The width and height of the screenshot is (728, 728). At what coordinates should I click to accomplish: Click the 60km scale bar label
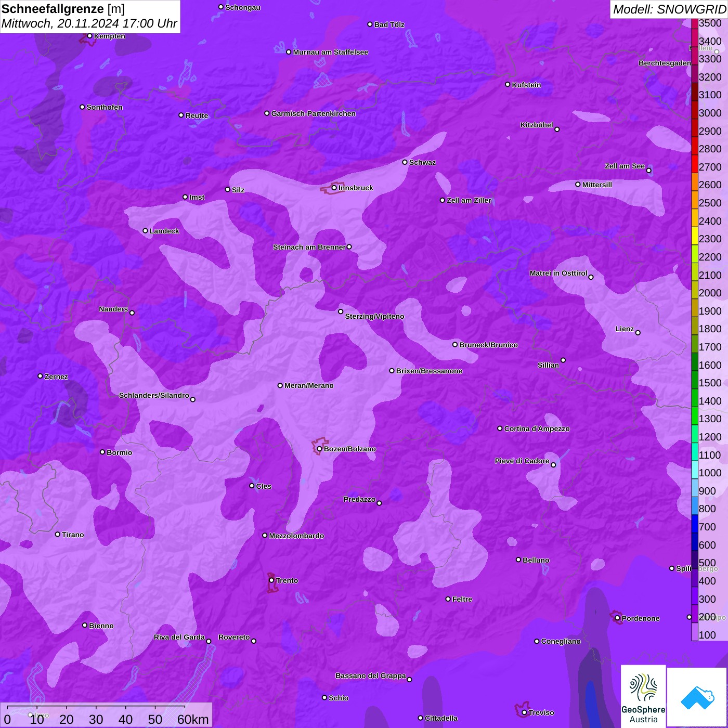click(193, 719)
